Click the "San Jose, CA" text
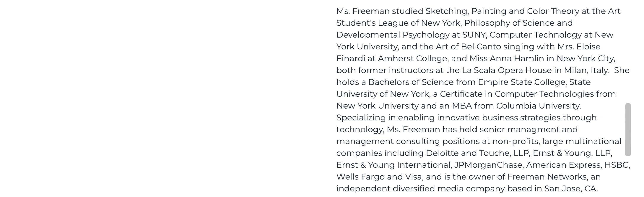644x197 pixels. [570, 189]
